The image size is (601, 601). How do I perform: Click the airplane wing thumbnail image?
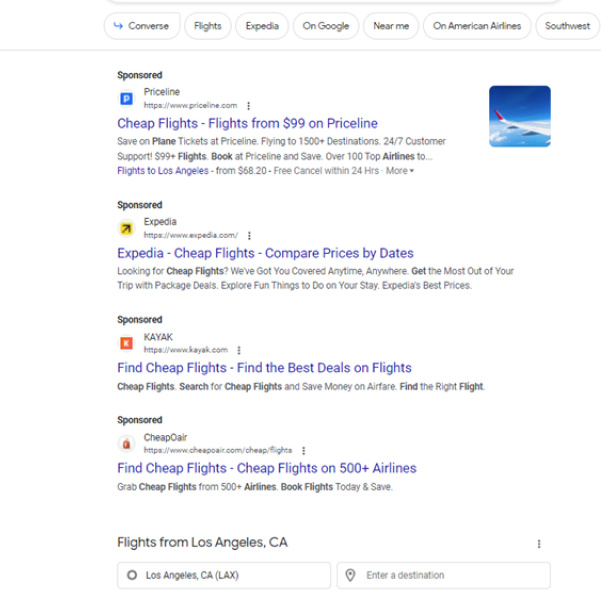[x=520, y=117]
